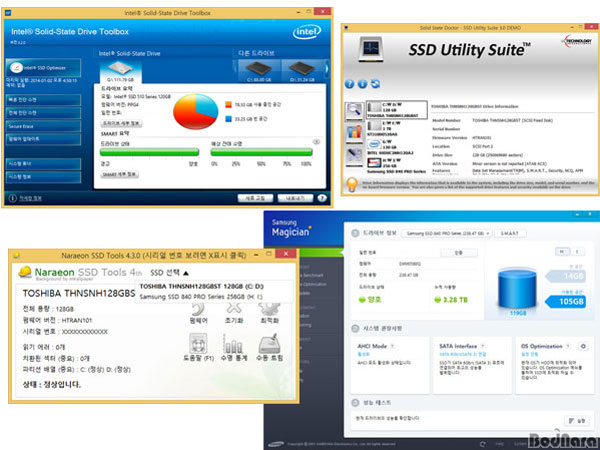Click the small info icon beside life estimate
Viewport: 600px width, 450px height.
coord(316,142)
